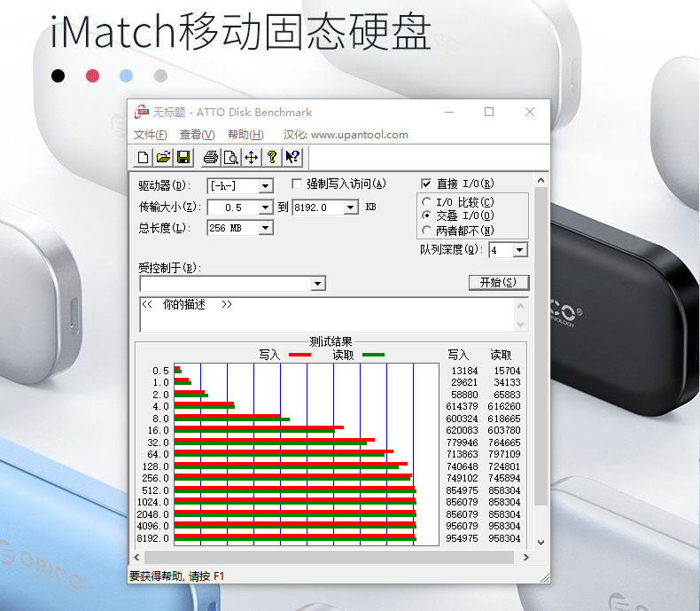Click the Print toolbar icon
700x611 pixels.
210,157
